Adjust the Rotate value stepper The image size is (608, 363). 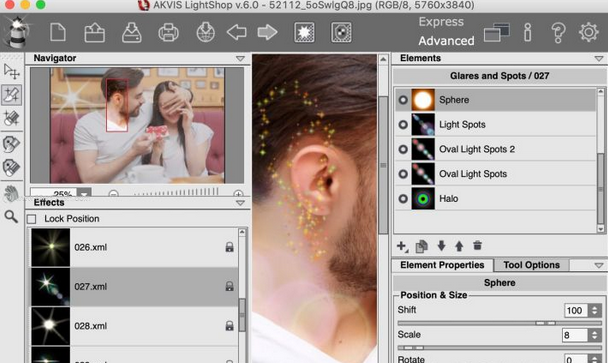coord(594,359)
